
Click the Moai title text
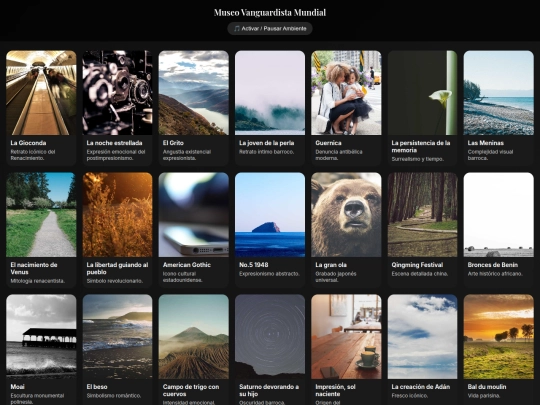pyautogui.click(x=18, y=387)
